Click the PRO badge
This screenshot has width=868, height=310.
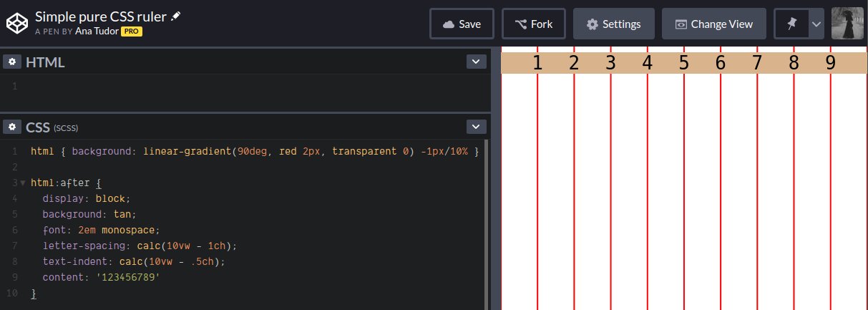(x=130, y=32)
